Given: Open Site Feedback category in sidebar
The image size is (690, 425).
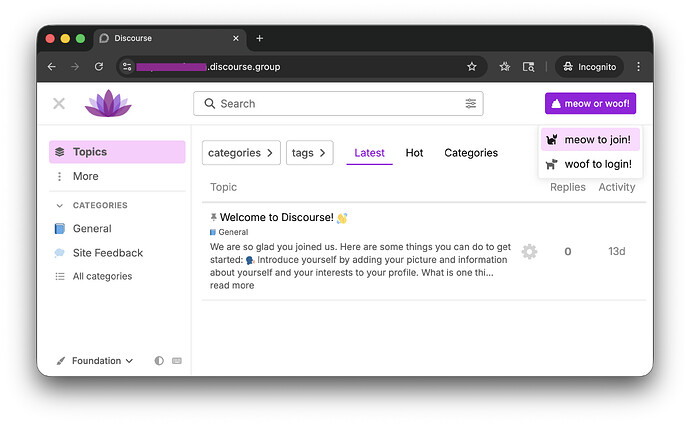Looking at the screenshot, I should pyautogui.click(x=117, y=253).
